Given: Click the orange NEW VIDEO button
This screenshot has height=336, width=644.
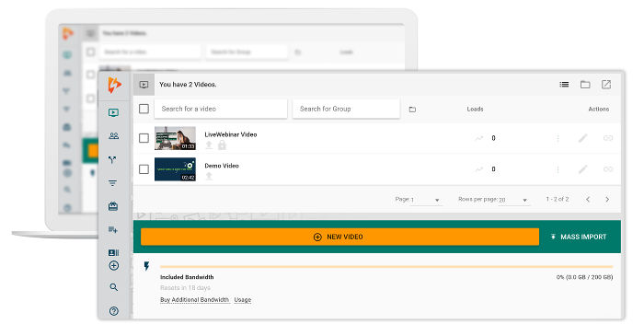Looking at the screenshot, I should [339, 237].
